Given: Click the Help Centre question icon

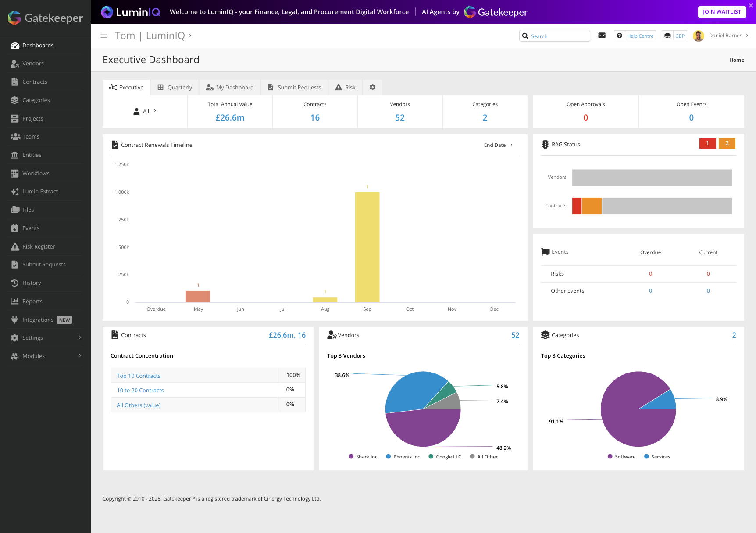Looking at the screenshot, I should tap(619, 36).
